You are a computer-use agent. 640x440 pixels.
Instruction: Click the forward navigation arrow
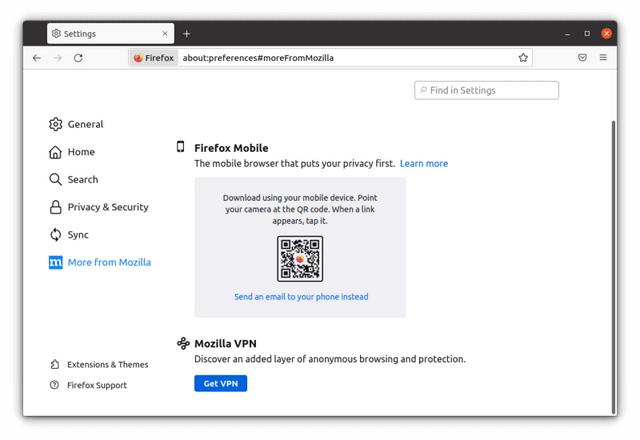click(x=58, y=58)
